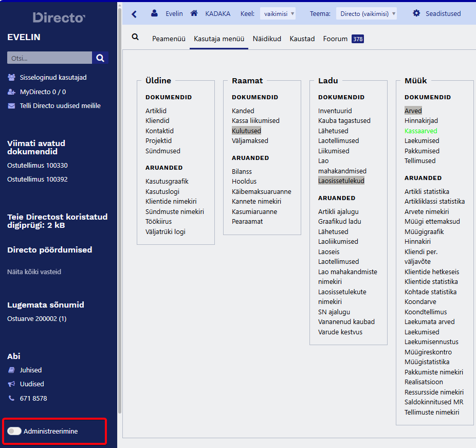Screen dimensions: 476x448
Task: Open the Keel language dropdown
Action: click(278, 14)
